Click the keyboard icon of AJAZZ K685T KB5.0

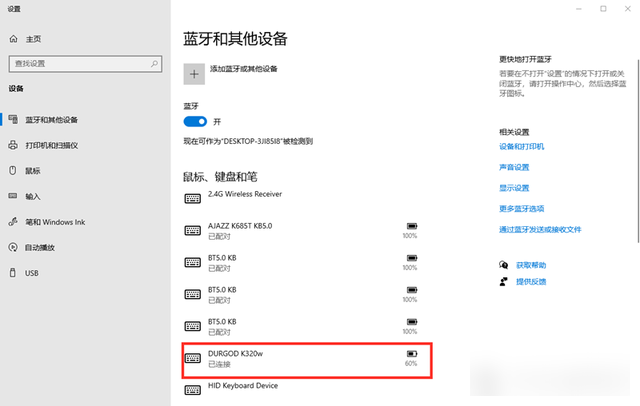193,231
